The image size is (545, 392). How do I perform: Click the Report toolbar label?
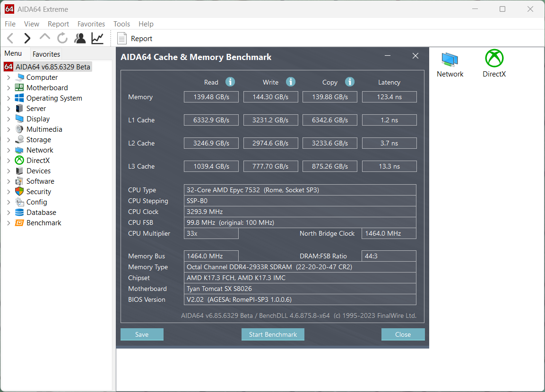click(x=141, y=39)
